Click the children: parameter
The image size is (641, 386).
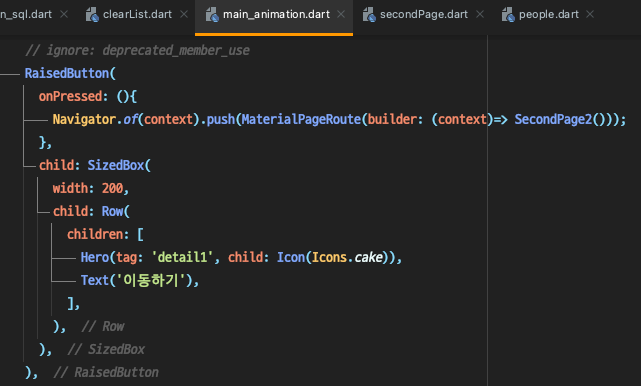pos(98,234)
